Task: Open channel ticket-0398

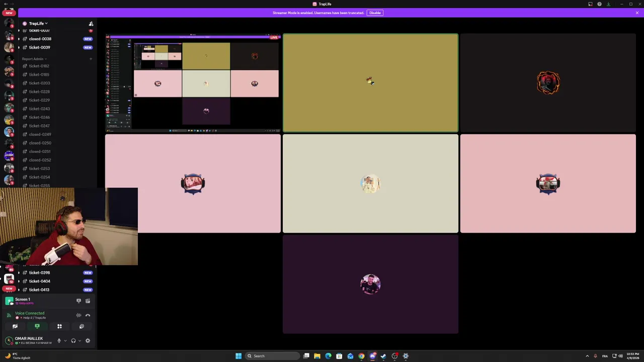Action: coord(57,273)
